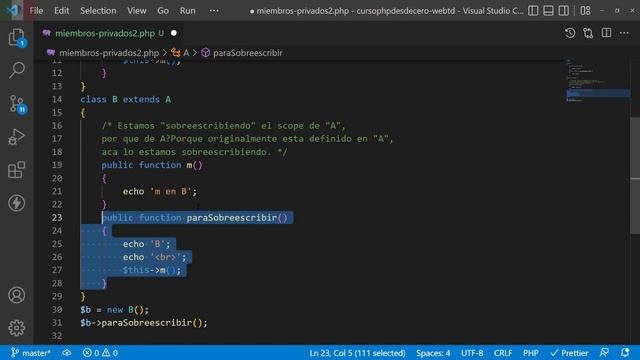Image resolution: width=640 pixels, height=360 pixels.
Task: Open notifications bell in status bar
Action: coord(624,353)
